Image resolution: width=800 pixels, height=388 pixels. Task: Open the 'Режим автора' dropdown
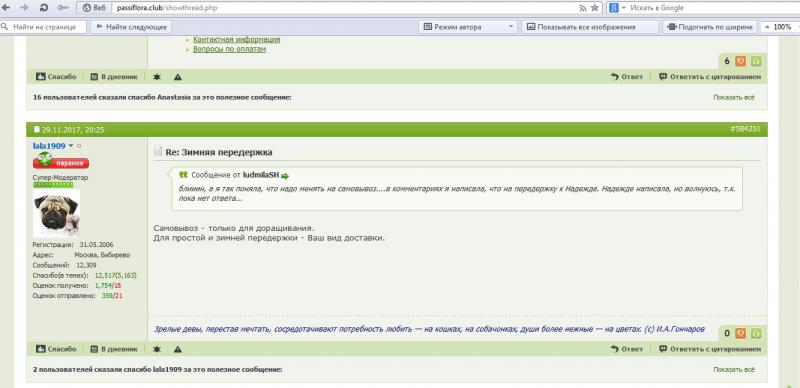coord(467,27)
